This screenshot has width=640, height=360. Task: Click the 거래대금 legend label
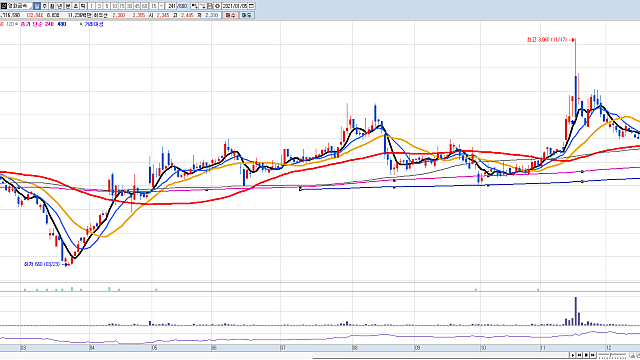pos(94,24)
